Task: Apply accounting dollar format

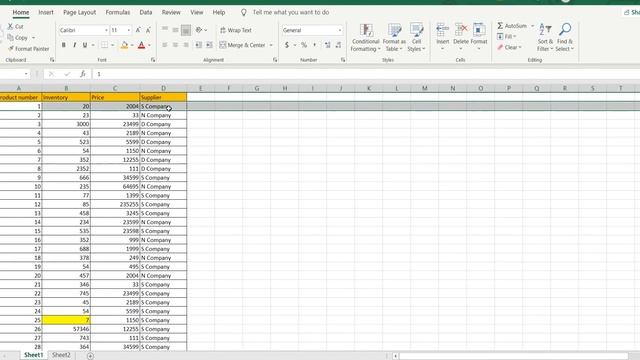Action: (287, 45)
